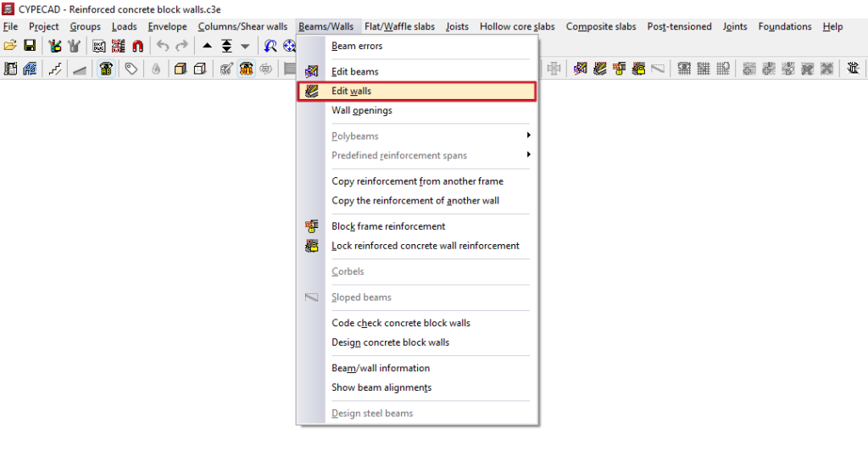Open the Flat/Waffle slabs menu

coord(399,26)
